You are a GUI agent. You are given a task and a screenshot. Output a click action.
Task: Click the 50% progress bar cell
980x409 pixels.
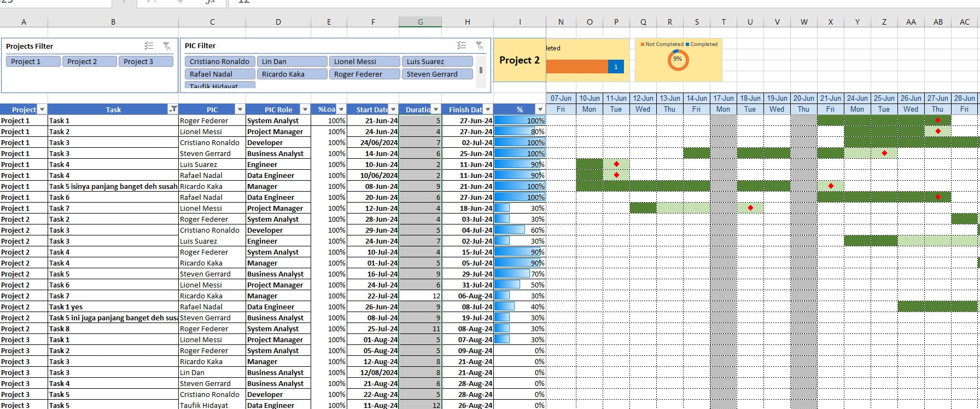(520, 285)
